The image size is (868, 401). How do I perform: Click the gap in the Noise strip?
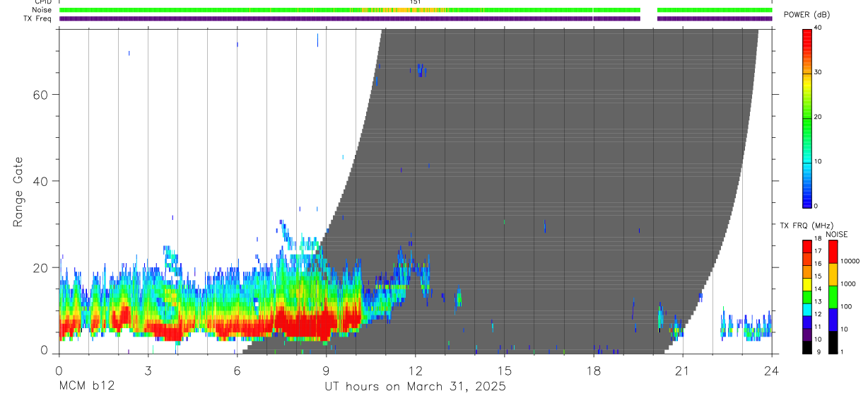649,10
